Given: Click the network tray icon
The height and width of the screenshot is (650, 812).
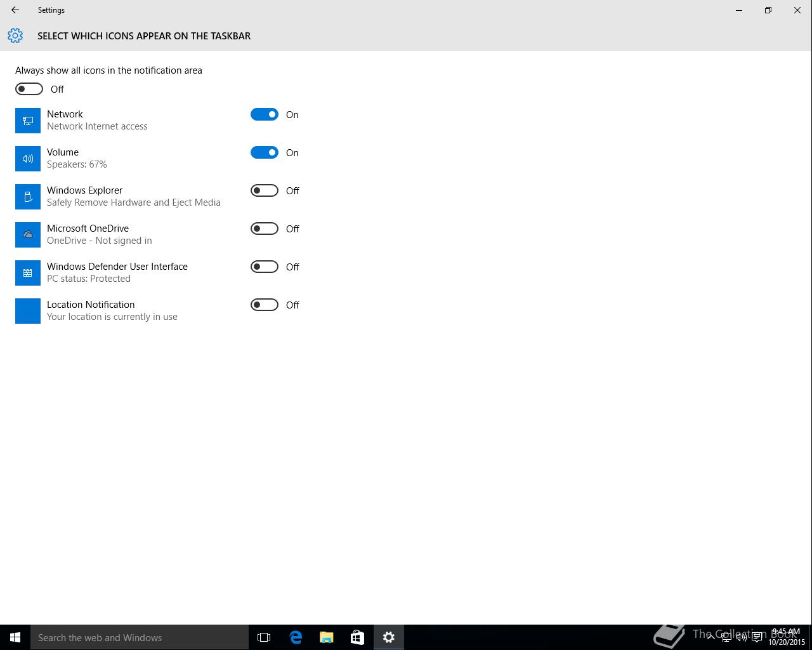Looking at the screenshot, I should click(726, 637).
